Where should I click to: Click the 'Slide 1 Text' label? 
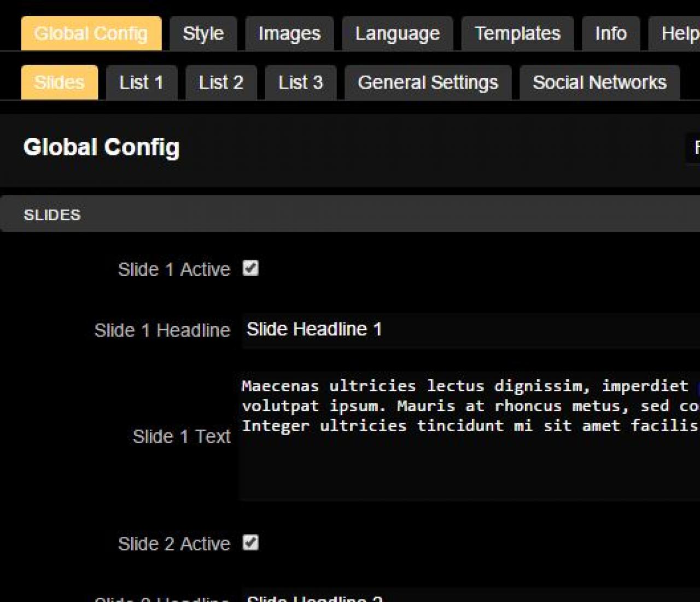(x=181, y=437)
